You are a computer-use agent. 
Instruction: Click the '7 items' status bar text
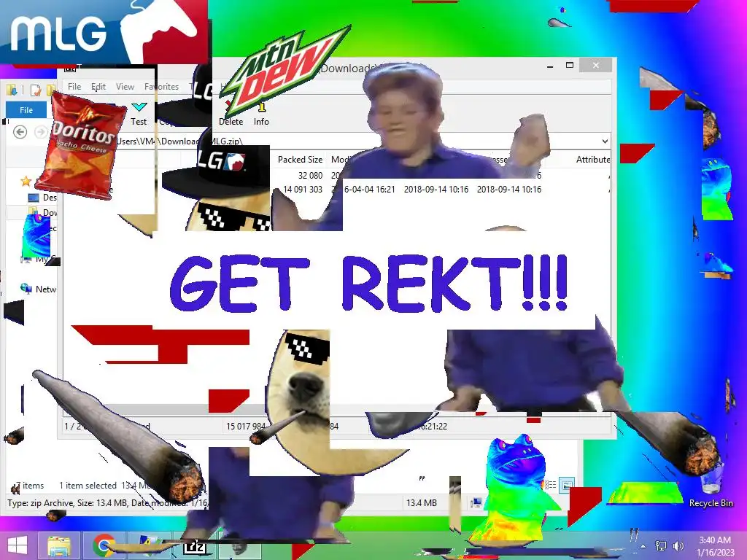pyautogui.click(x=31, y=486)
